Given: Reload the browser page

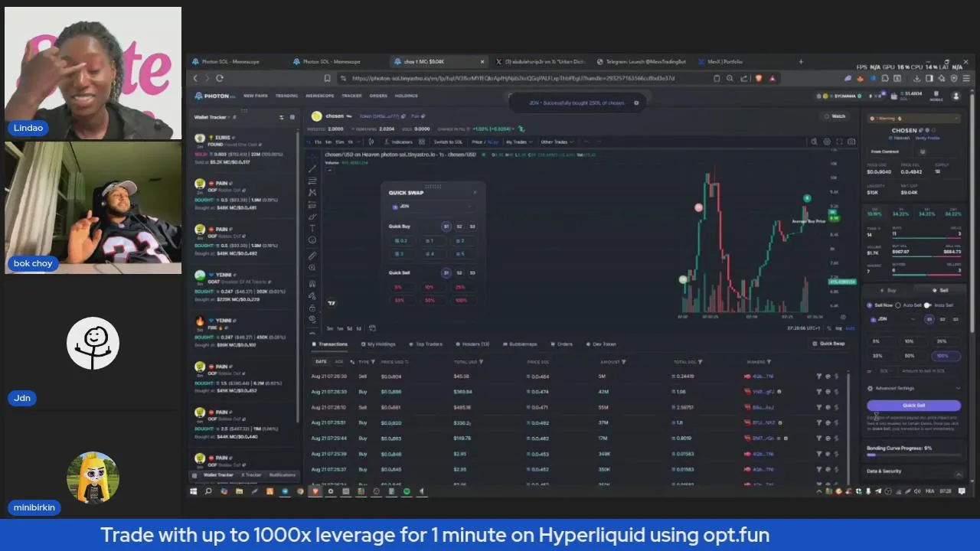Looking at the screenshot, I should tap(220, 78).
